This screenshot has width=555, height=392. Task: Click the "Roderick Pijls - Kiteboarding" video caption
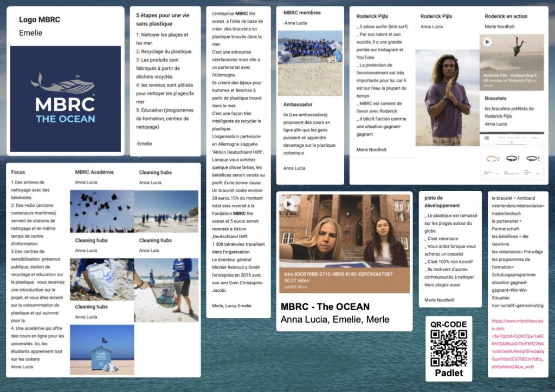[x=512, y=75]
